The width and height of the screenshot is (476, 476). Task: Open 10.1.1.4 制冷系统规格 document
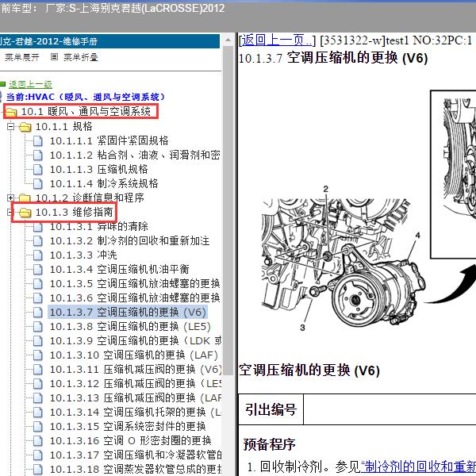(x=104, y=183)
